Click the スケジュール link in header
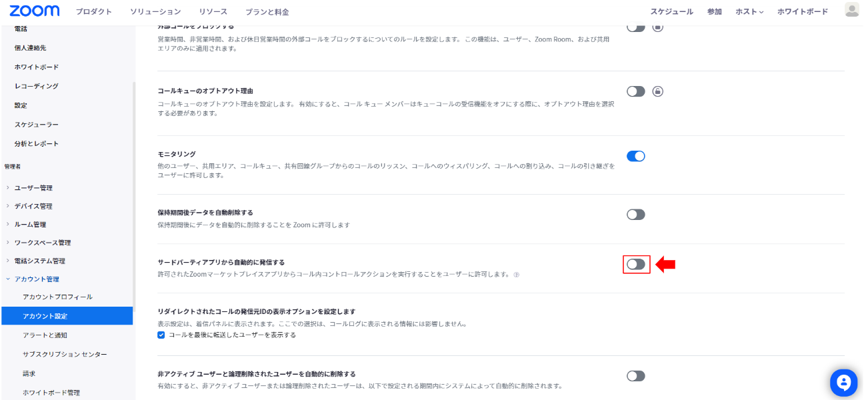This screenshot has height=400, width=868. point(671,12)
